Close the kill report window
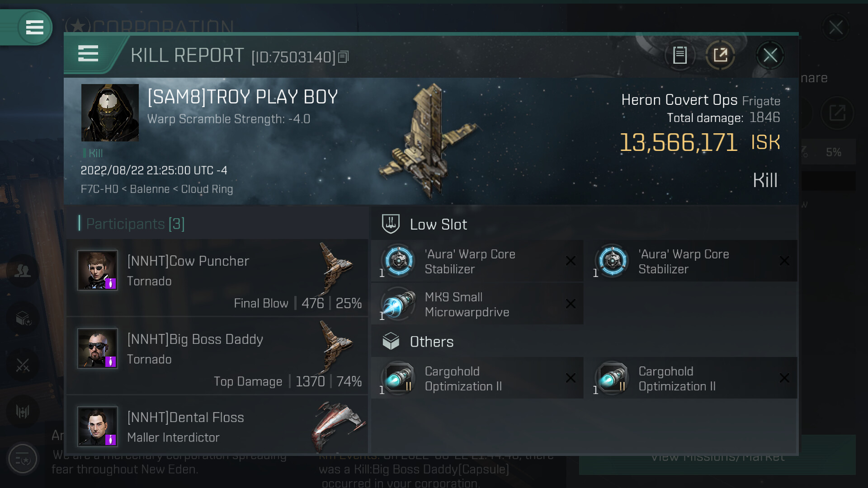This screenshot has width=868, height=488. (770, 56)
